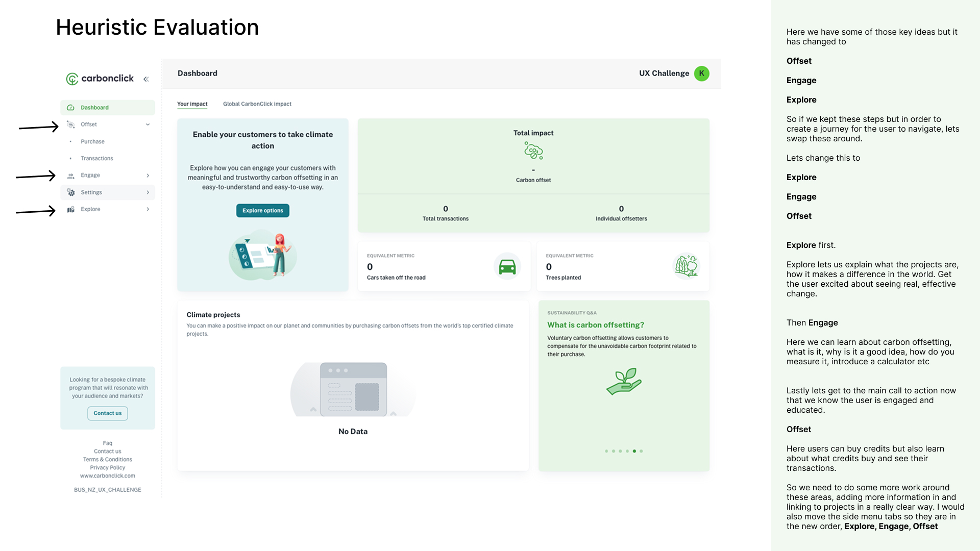Image resolution: width=980 pixels, height=551 pixels.
Task: Click the Explore map icon
Action: click(x=70, y=209)
